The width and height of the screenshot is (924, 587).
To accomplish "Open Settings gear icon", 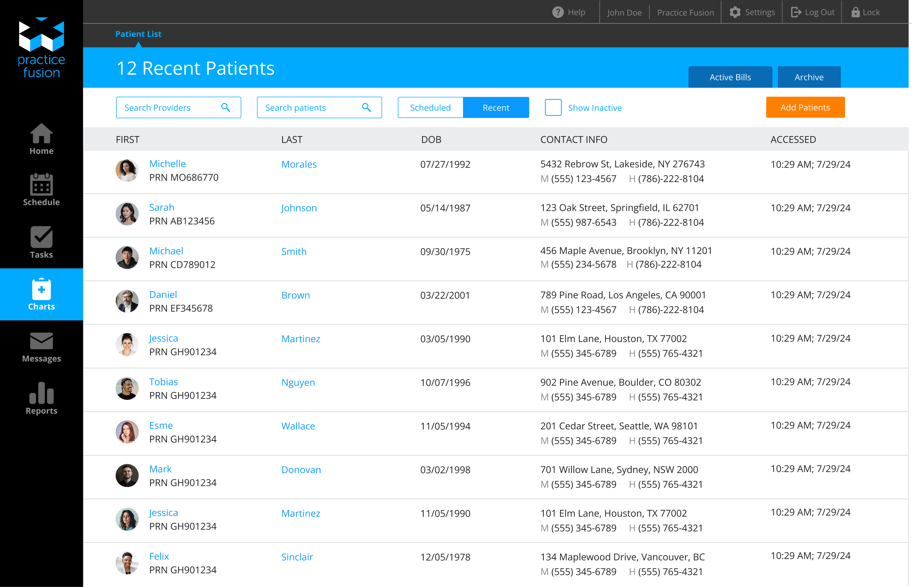I will tap(735, 12).
